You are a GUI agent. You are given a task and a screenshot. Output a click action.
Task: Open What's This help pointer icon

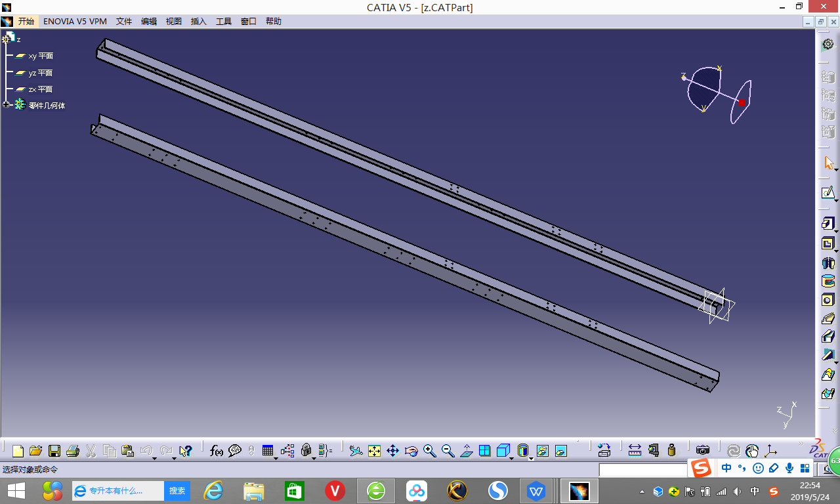point(185,451)
